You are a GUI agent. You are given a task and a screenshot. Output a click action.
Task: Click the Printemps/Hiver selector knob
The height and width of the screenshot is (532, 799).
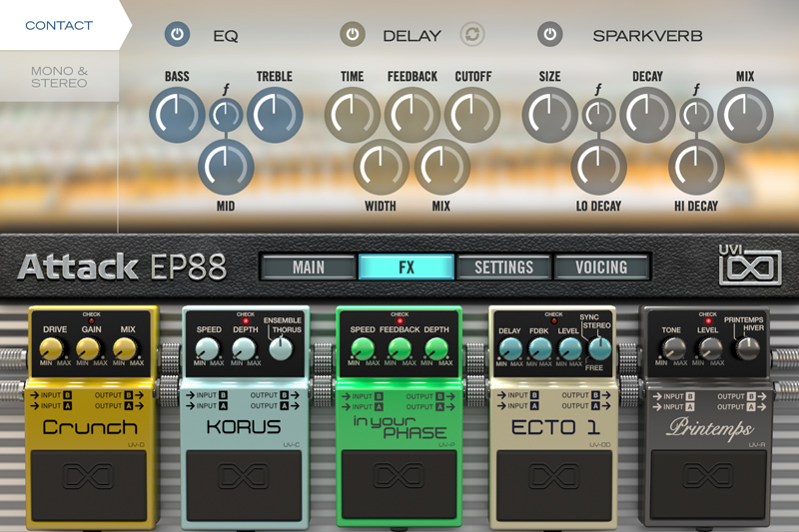[746, 347]
